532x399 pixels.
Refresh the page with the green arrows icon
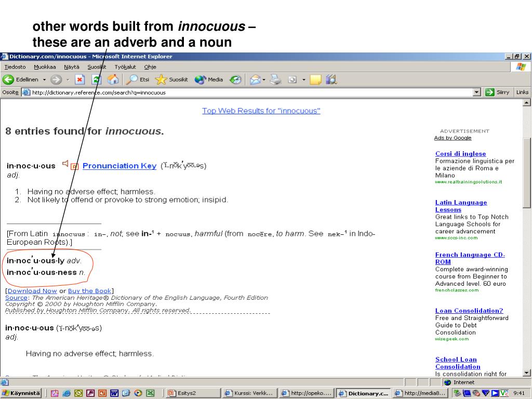(96, 79)
